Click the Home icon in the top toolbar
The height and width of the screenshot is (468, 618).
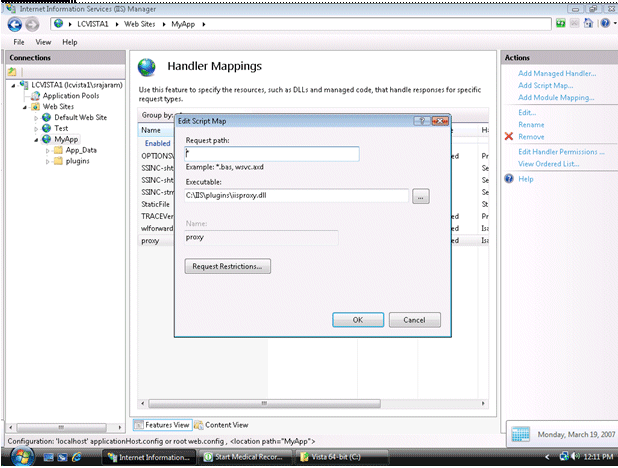588,24
